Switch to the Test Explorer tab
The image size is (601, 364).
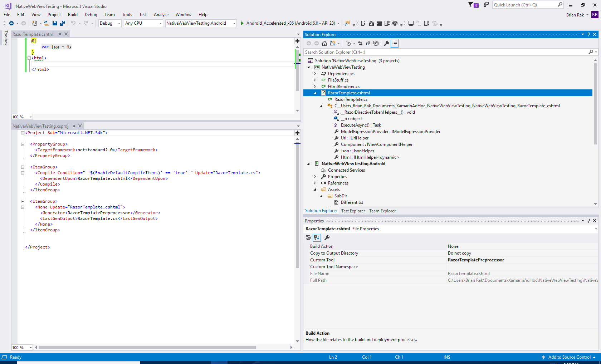pyautogui.click(x=353, y=211)
